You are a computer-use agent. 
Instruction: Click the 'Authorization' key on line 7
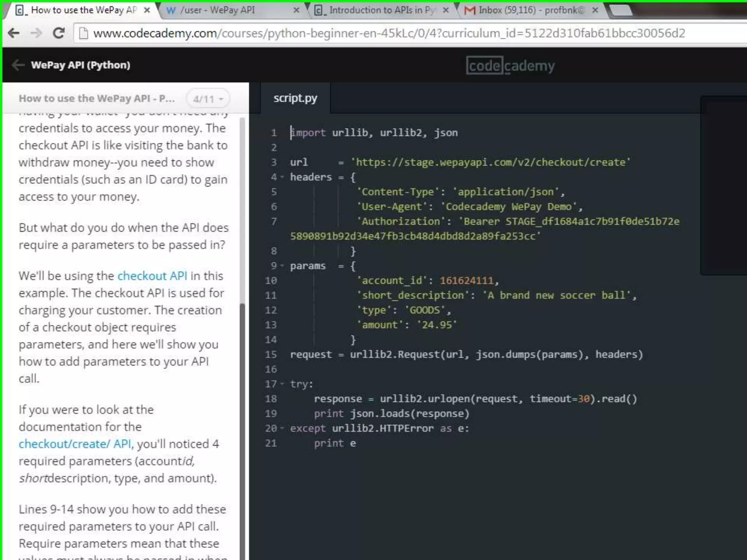point(401,221)
